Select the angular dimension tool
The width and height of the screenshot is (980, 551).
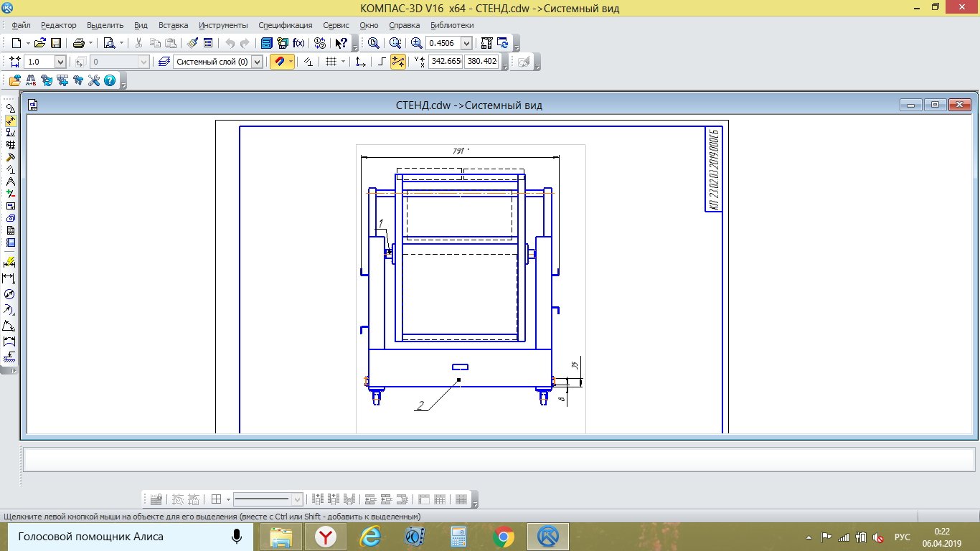tap(10, 326)
